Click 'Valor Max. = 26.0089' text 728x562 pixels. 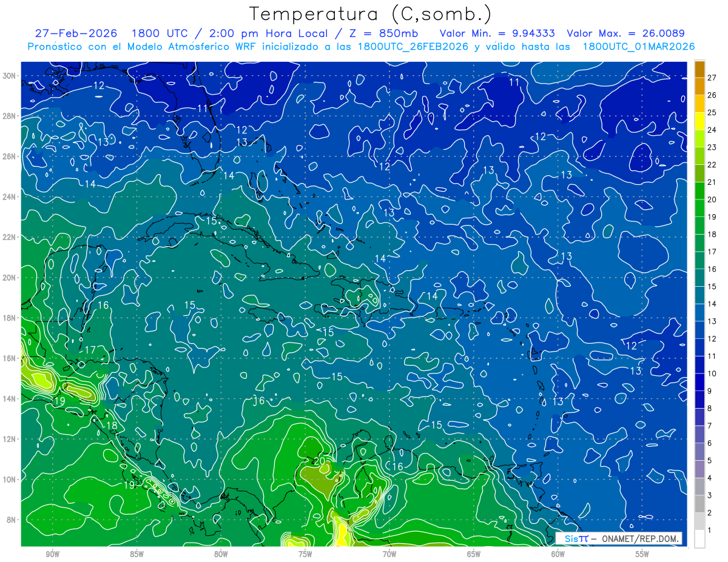625,33
